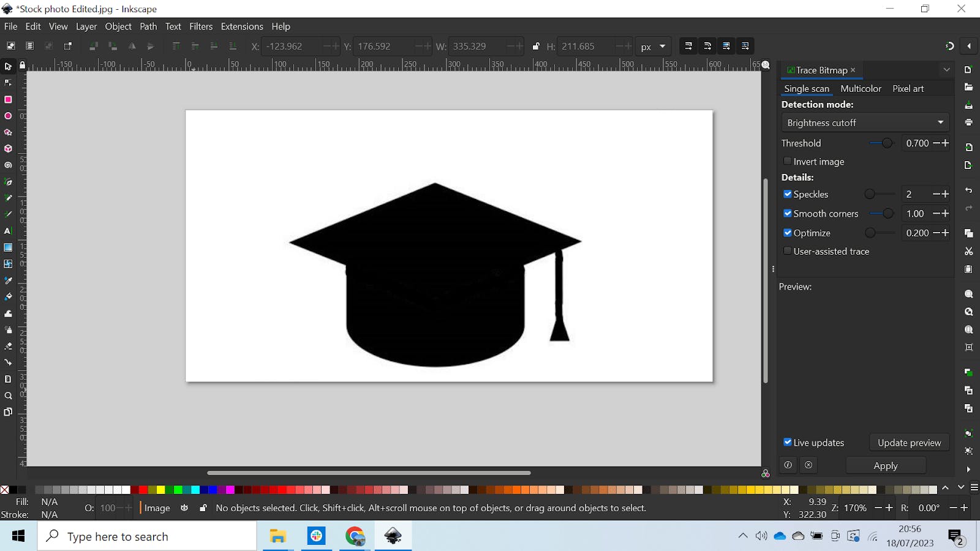Image resolution: width=980 pixels, height=551 pixels.
Task: Click the red color swatch in palette
Action: (143, 490)
